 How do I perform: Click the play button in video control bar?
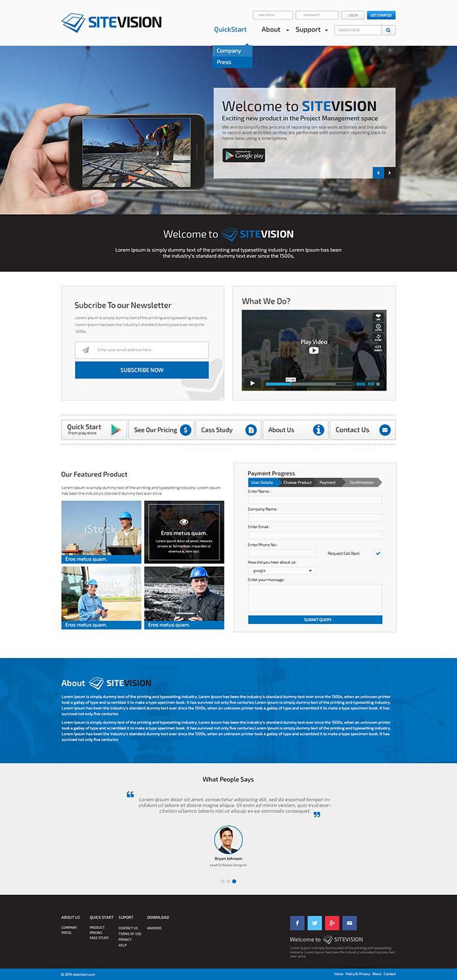[253, 384]
